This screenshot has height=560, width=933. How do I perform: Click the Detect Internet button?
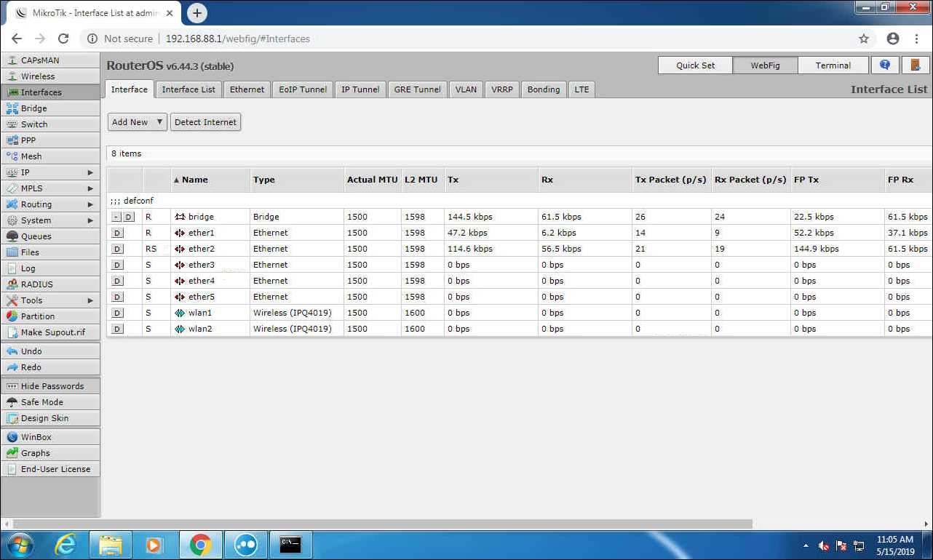[206, 122]
